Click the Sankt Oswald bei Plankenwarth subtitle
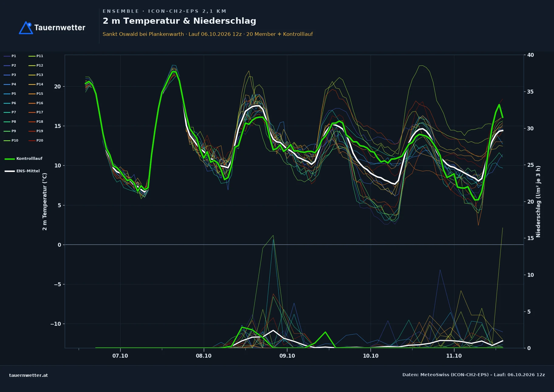Viewport: 554px width, 392px height. [x=143, y=34]
